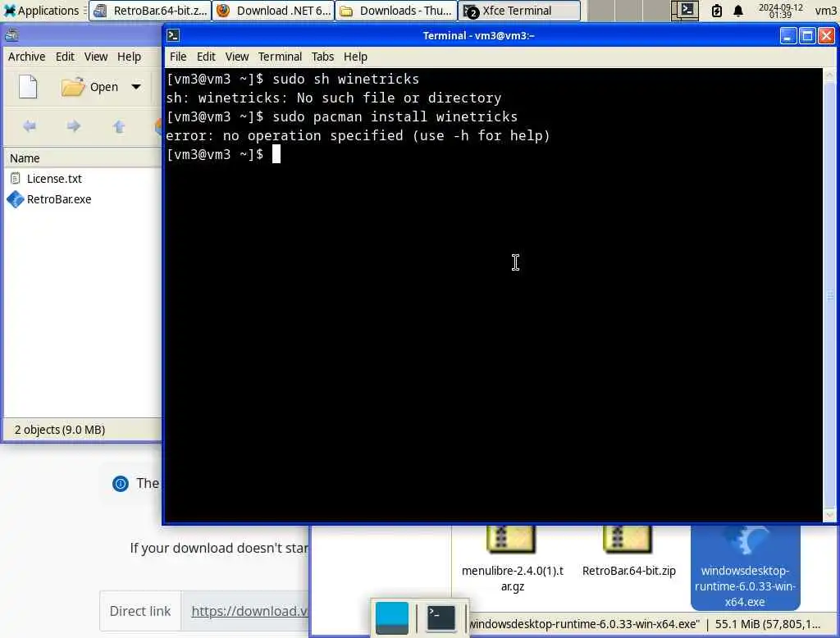Open the archive manager's Help menu
The width and height of the screenshot is (840, 638).
[129, 57]
